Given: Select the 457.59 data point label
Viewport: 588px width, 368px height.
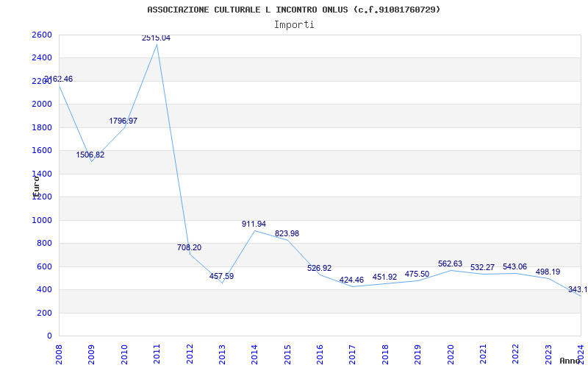Looking at the screenshot, I should pyautogui.click(x=221, y=276).
